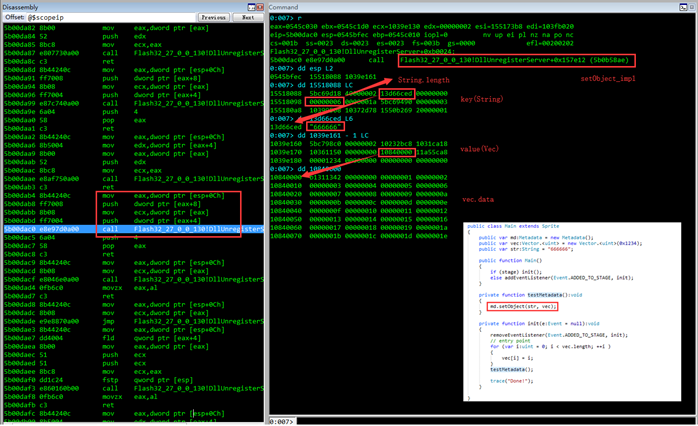Viewport: 698px width, 426px height.
Task: Select the fld qword ptr line at 5b00dae7
Action: coord(134,338)
